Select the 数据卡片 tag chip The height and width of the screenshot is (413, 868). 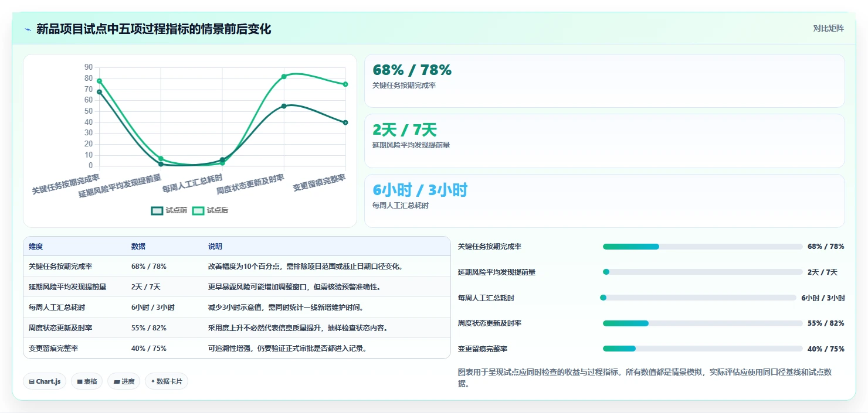click(167, 381)
